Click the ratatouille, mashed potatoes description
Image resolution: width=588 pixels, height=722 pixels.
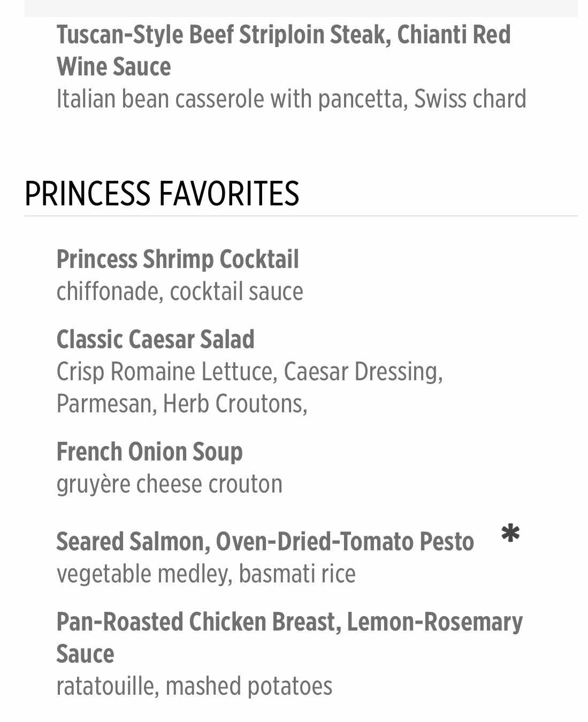[x=195, y=686]
